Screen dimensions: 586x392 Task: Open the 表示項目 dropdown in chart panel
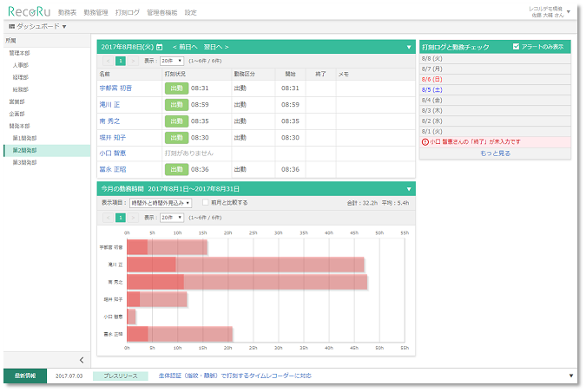tap(161, 202)
